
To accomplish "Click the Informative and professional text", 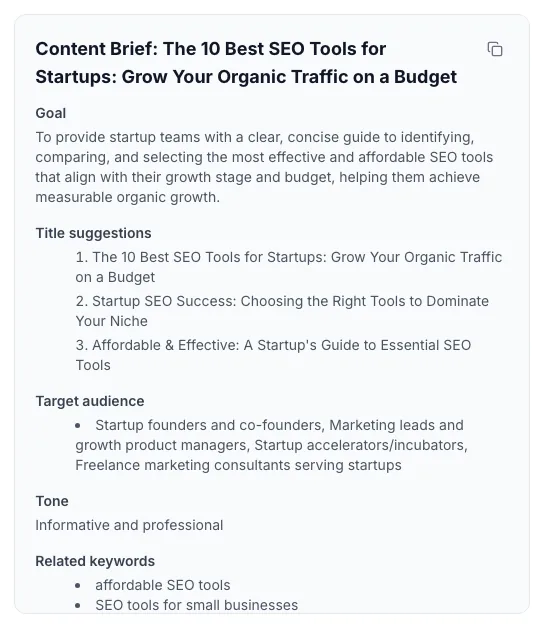I will 129,525.
